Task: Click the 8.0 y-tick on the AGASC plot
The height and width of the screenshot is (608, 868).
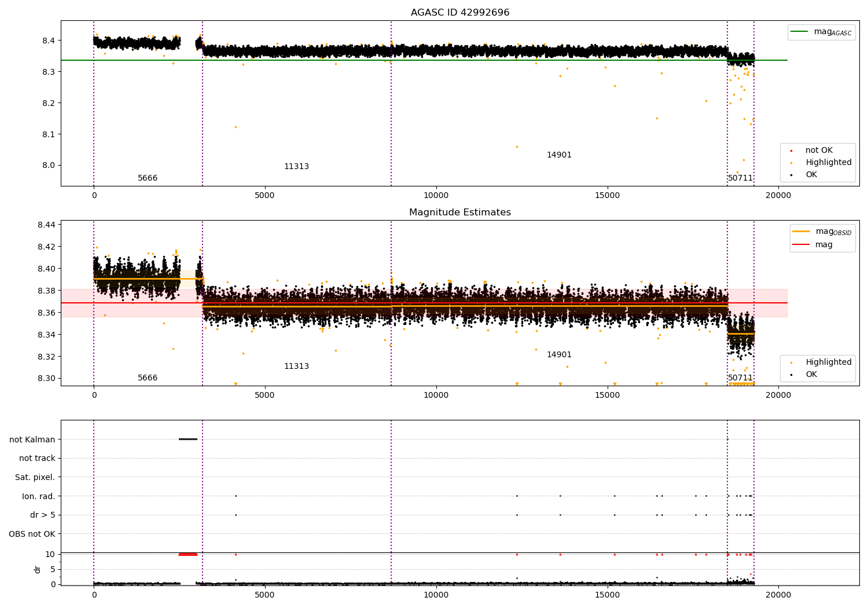Action: click(49, 166)
